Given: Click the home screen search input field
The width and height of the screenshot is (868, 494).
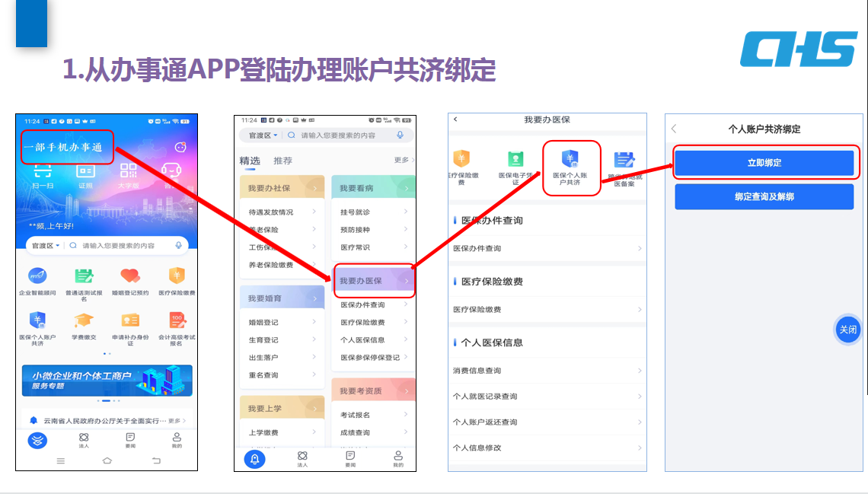Looking at the screenshot, I should [119, 245].
